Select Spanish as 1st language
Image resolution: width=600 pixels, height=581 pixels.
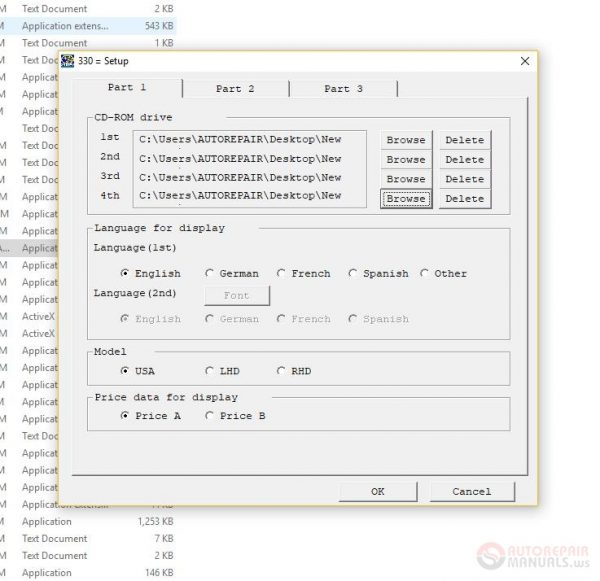378,274
